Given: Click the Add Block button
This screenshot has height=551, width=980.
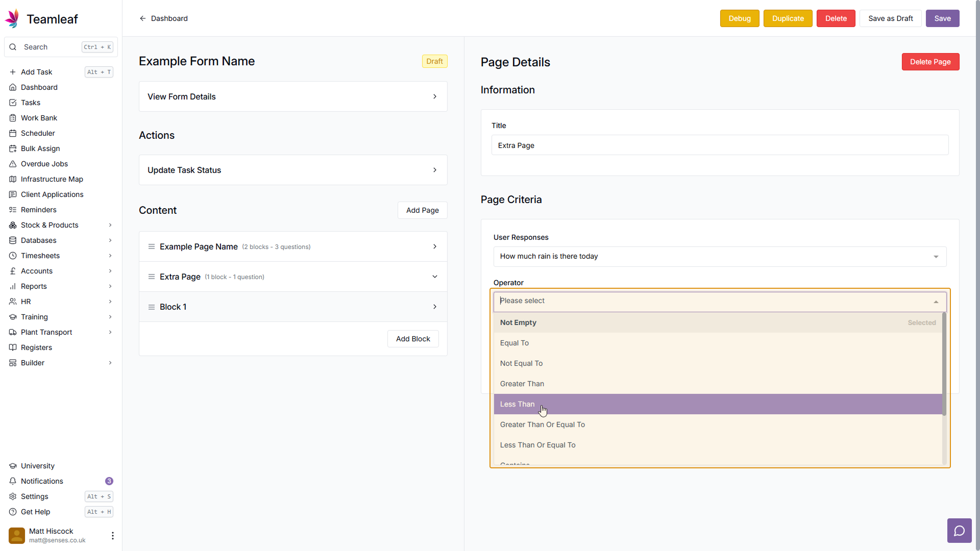Looking at the screenshot, I should pos(413,339).
